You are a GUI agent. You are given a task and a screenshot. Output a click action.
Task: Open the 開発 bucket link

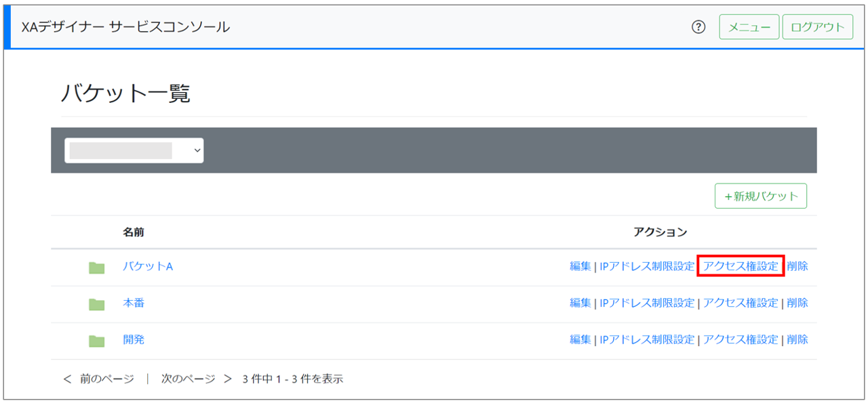coord(134,339)
